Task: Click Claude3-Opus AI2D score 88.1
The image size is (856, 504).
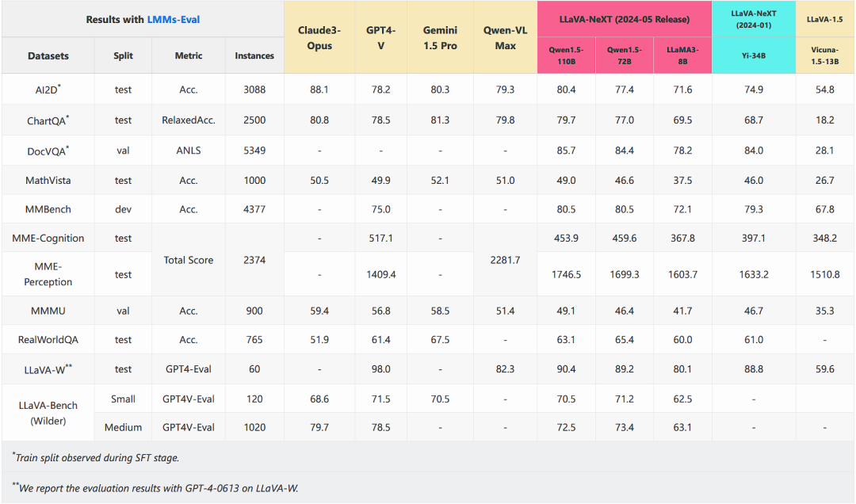Action: coord(319,90)
